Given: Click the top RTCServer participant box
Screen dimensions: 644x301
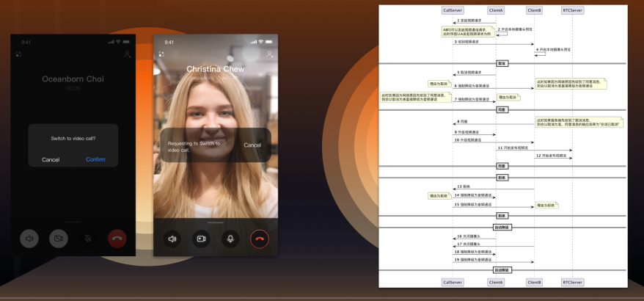Looking at the screenshot, I should (572, 10).
